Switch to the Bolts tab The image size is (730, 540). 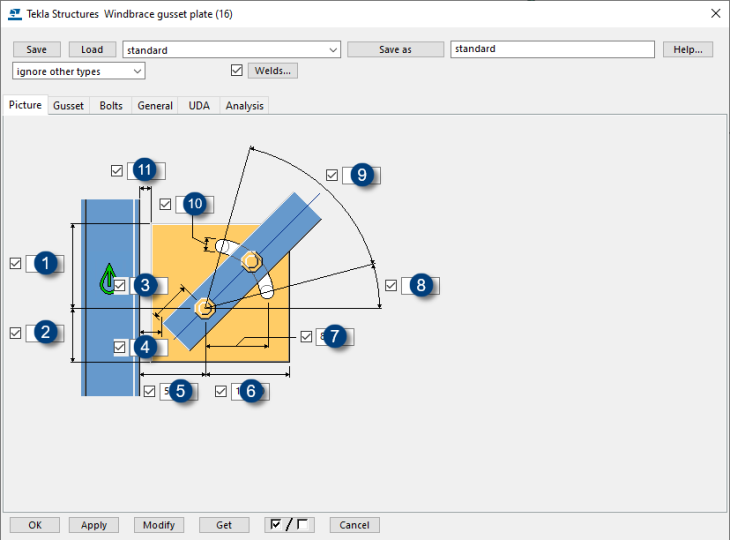pos(111,106)
